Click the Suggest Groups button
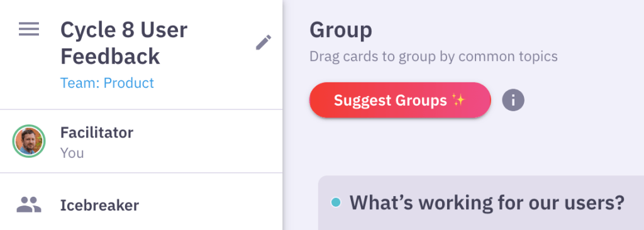The width and height of the screenshot is (644, 230). pyautogui.click(x=399, y=100)
